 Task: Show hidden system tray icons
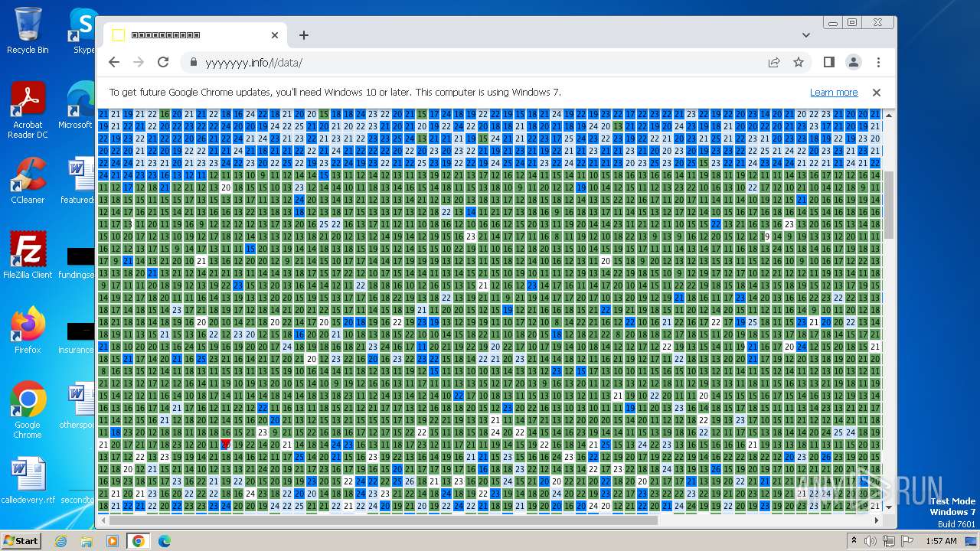(x=854, y=541)
